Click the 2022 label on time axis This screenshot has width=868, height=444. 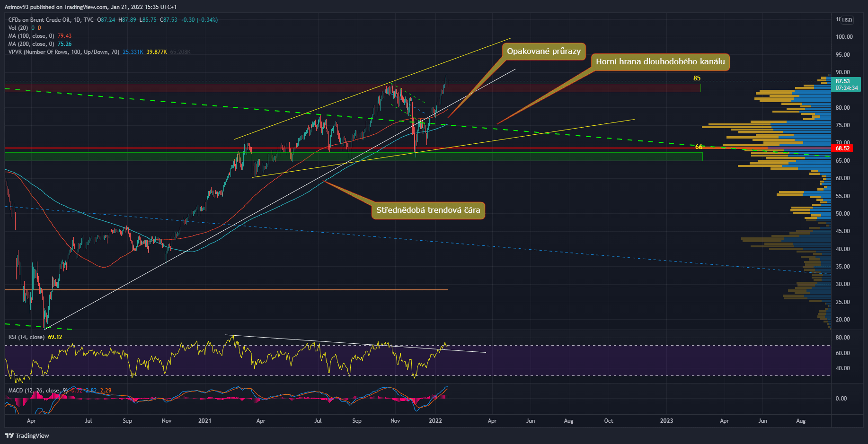(435, 421)
